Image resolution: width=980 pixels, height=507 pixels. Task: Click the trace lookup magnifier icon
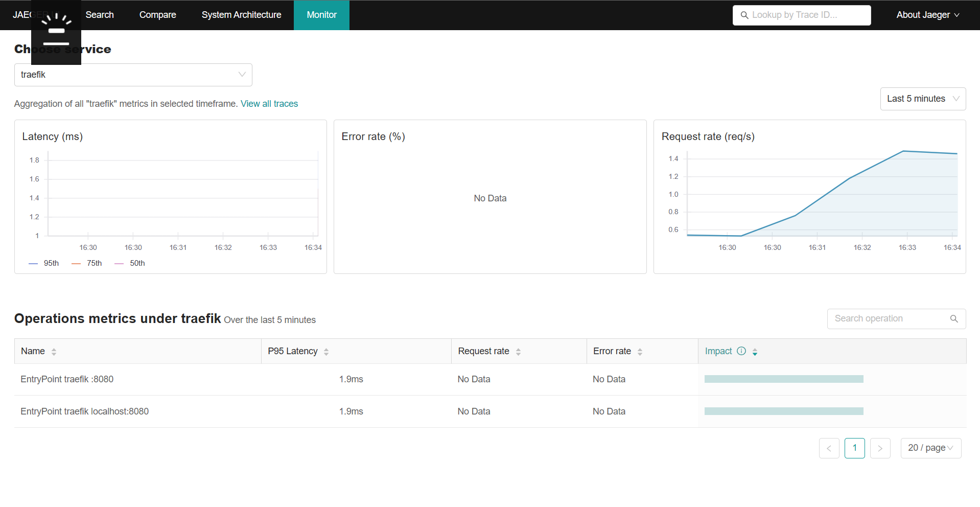coord(744,15)
